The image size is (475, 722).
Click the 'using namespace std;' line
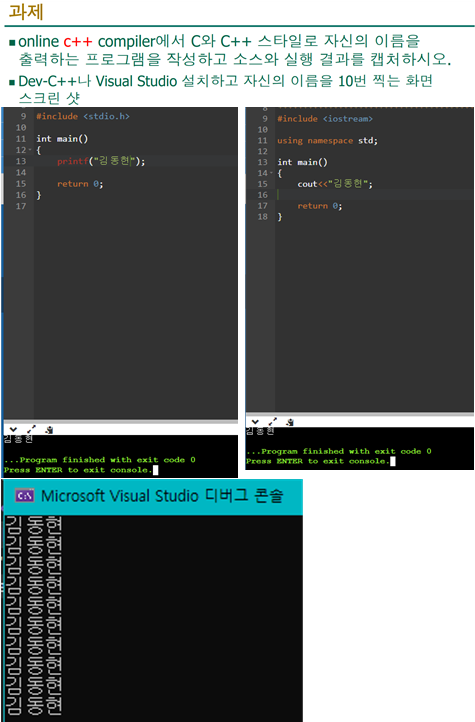pos(327,140)
